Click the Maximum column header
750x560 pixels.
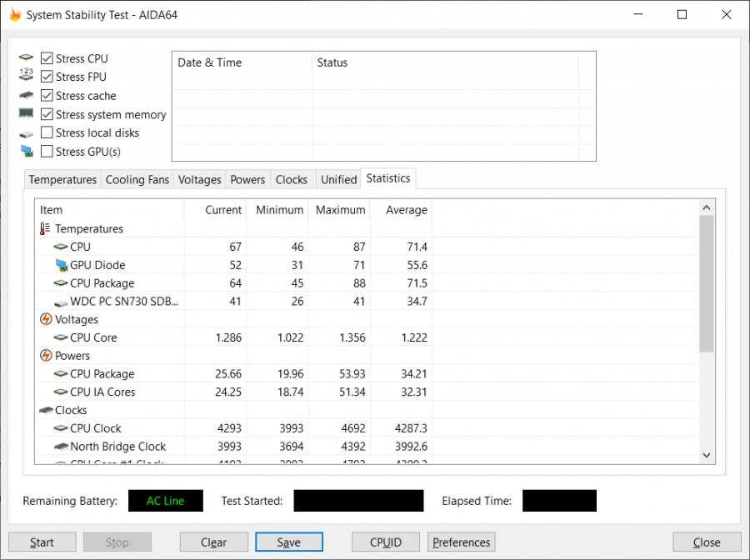pos(339,210)
